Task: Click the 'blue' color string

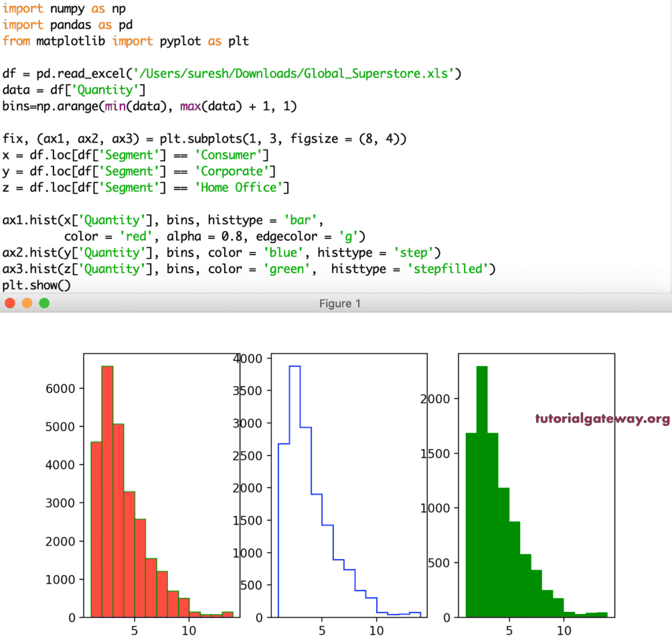Action: point(283,253)
